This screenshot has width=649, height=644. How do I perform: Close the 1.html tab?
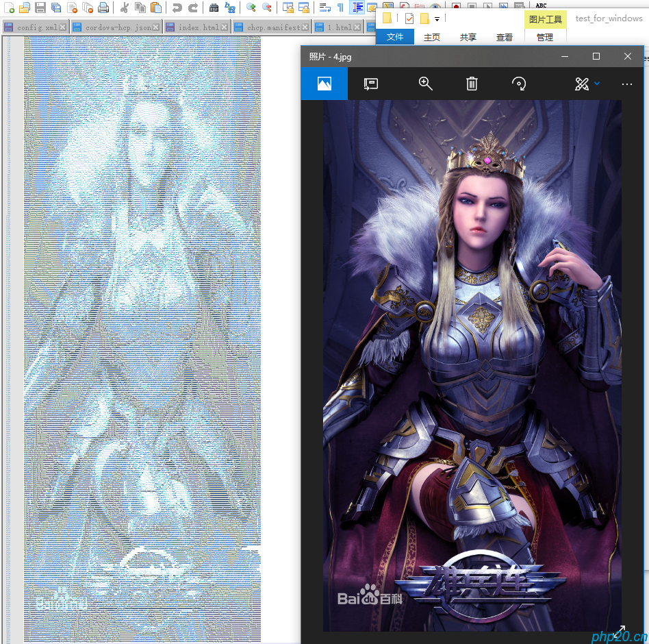pos(357,27)
